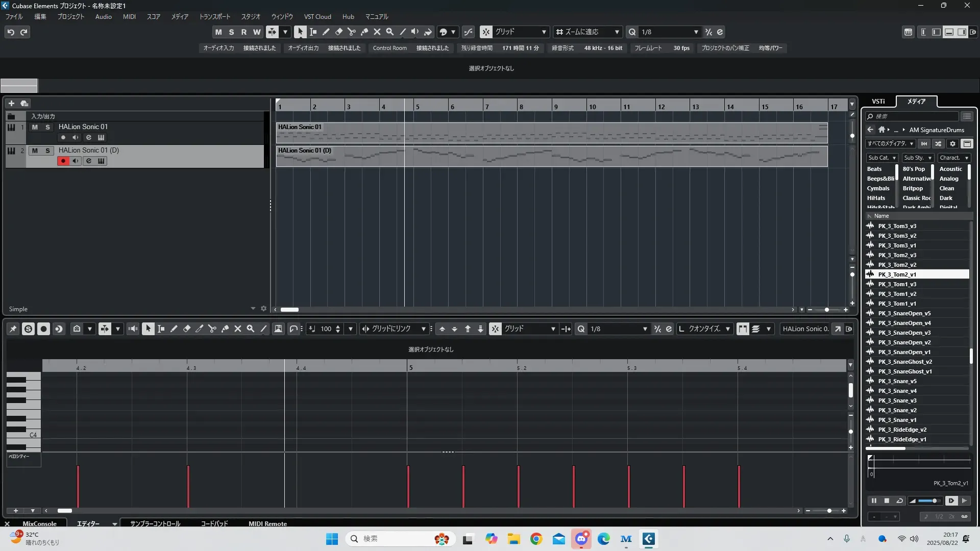Open the main quantize 1/8 dropdown
980x551 pixels.
(696, 32)
